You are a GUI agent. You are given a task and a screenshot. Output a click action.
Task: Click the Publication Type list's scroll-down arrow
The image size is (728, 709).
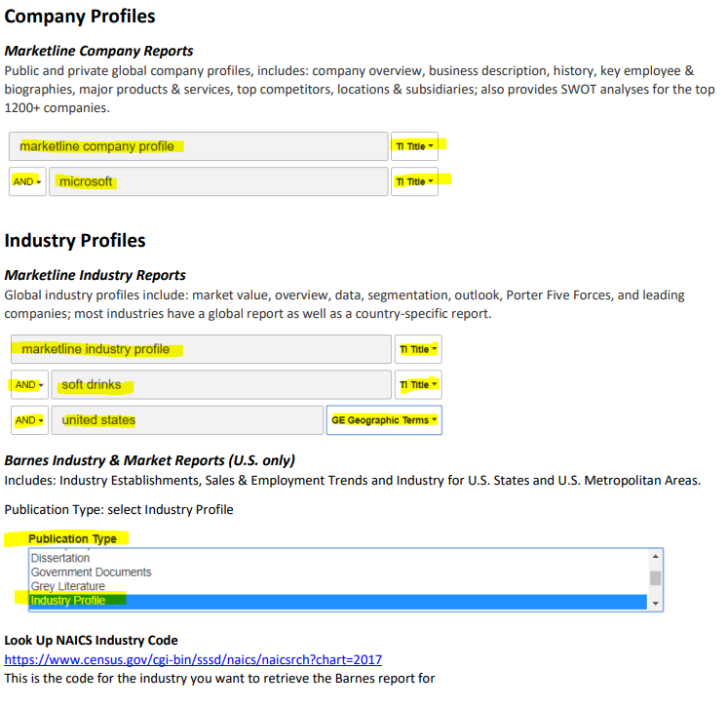point(656,604)
